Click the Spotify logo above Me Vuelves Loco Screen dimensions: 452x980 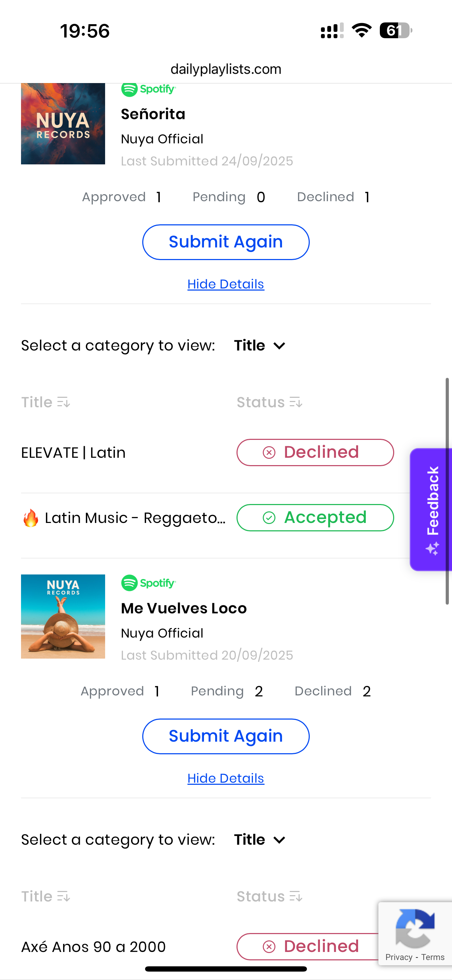coord(148,583)
